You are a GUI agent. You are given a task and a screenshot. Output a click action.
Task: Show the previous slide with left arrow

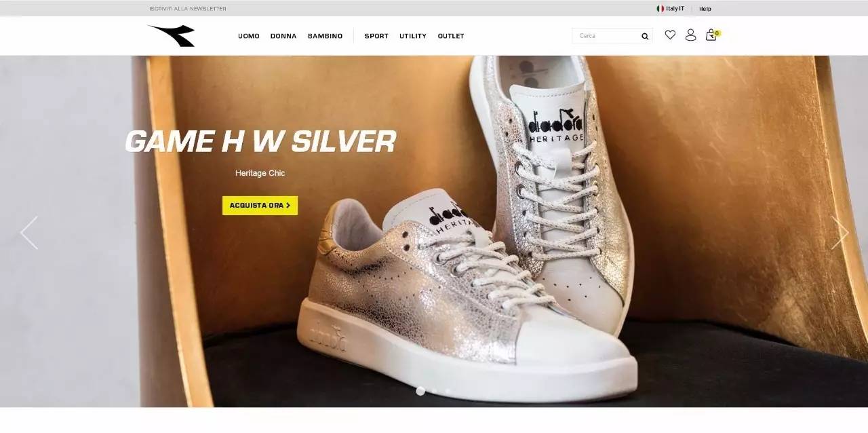29,233
